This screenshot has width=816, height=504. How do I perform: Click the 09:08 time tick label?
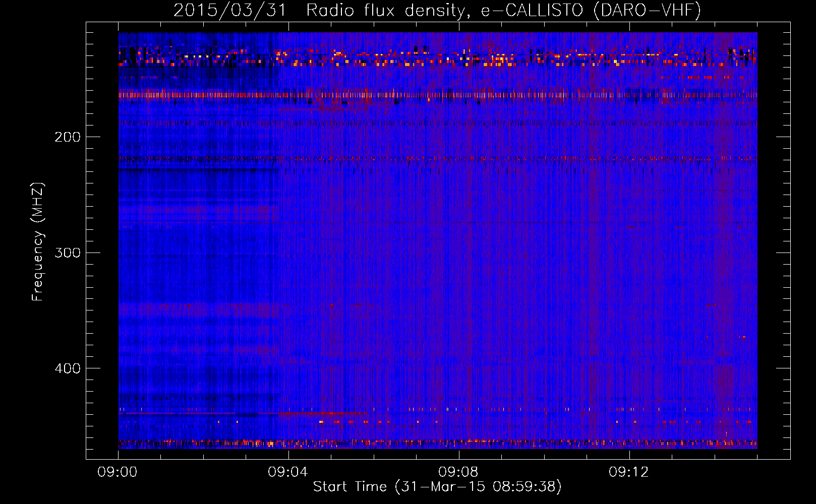458,472
